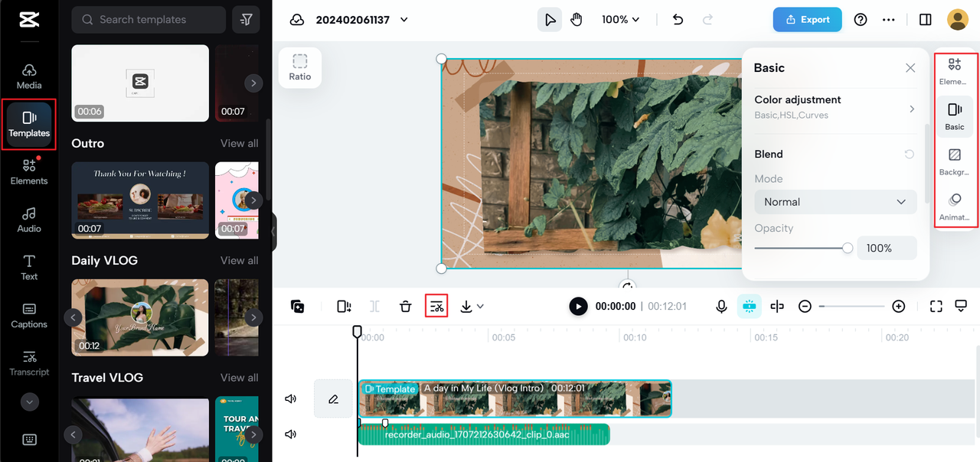Open the Elements sidebar tab

click(29, 171)
